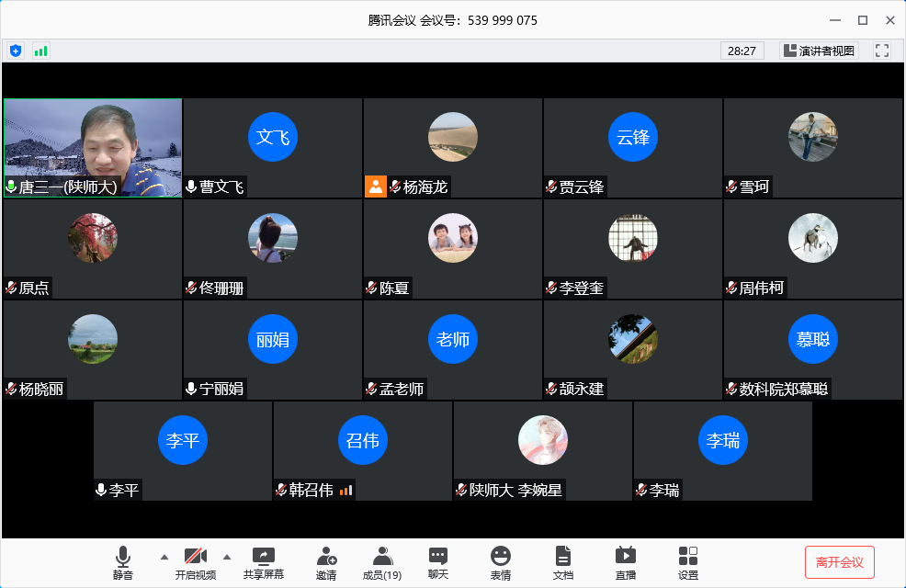Click the 杨晓丽 name label
This screenshot has width=906, height=588.
(x=41, y=389)
